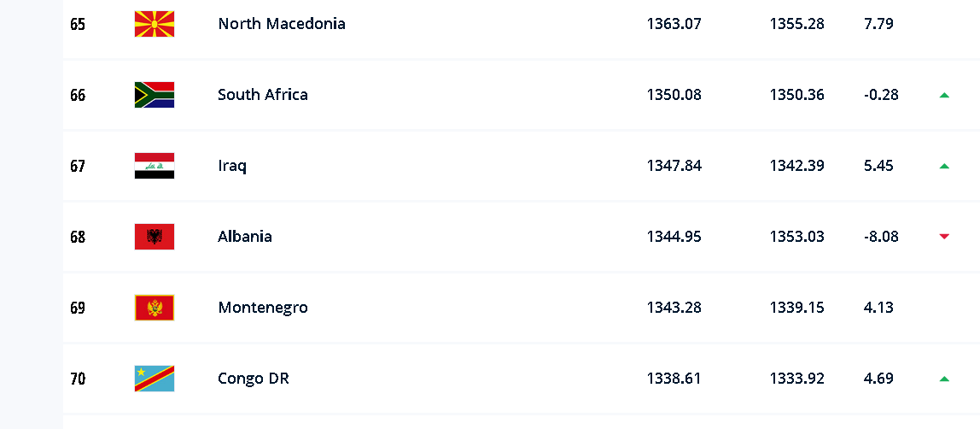Viewport: 980px width, 429px height.
Task: Click rank number 65
Action: (x=78, y=24)
